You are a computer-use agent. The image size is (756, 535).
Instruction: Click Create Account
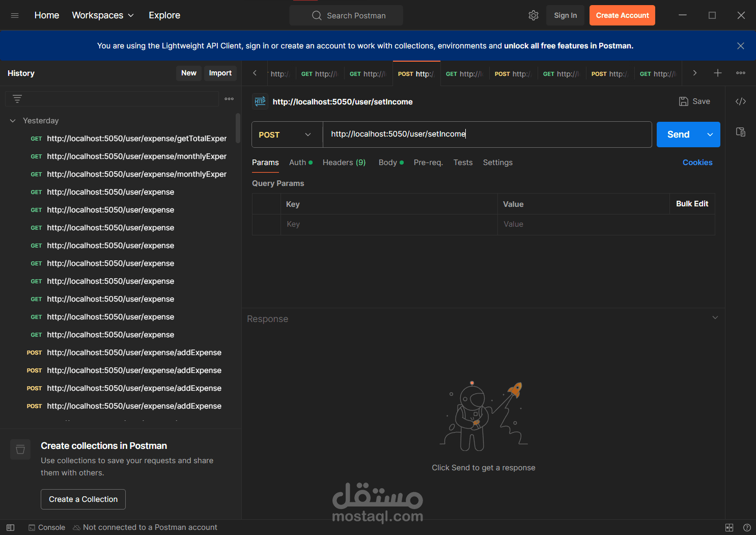tap(622, 15)
